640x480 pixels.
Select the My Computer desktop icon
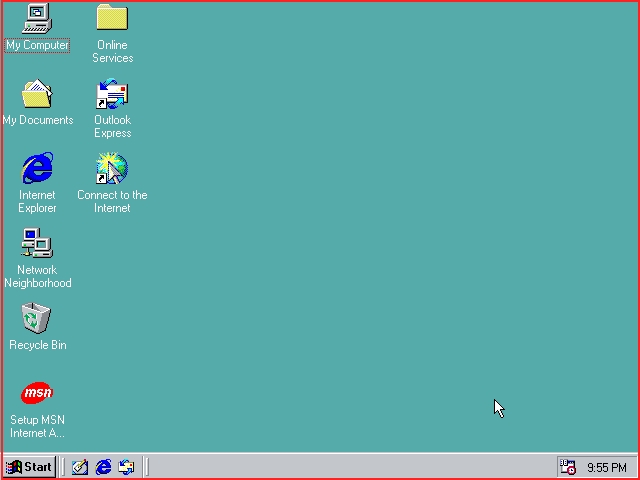pyautogui.click(x=37, y=18)
